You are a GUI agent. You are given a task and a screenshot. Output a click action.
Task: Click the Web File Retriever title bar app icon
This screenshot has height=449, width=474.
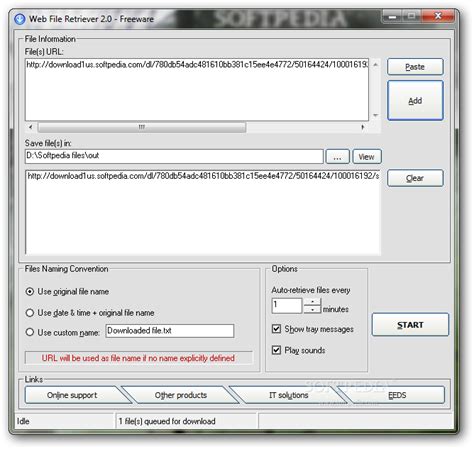[x=20, y=19]
